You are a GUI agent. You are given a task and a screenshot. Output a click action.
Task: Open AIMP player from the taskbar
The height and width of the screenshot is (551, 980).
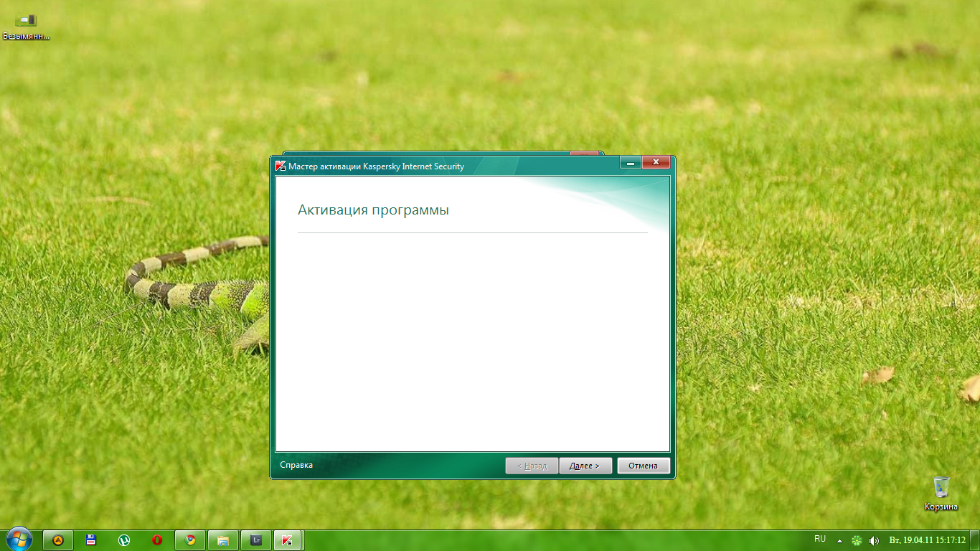[x=58, y=540]
